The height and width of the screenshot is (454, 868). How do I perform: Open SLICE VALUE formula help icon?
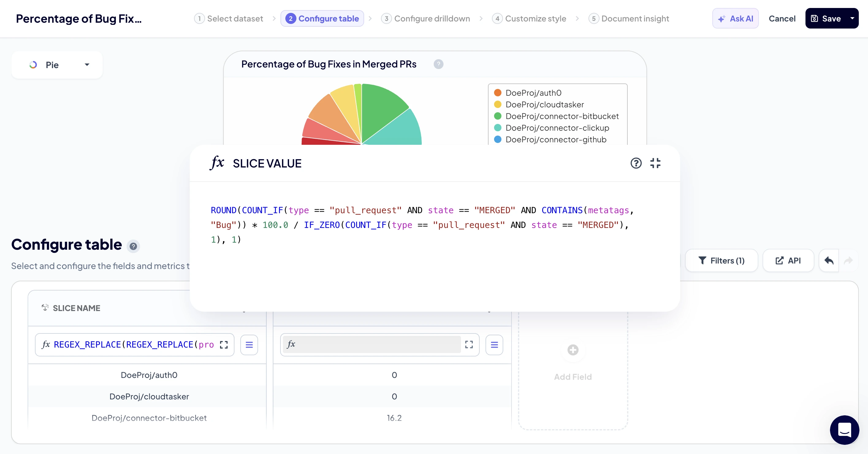pos(636,163)
